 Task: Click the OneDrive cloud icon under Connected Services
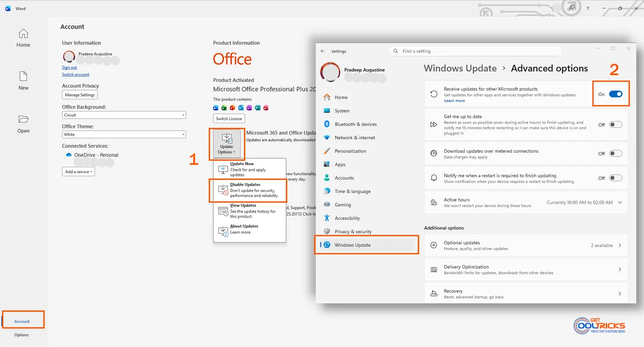[69, 155]
